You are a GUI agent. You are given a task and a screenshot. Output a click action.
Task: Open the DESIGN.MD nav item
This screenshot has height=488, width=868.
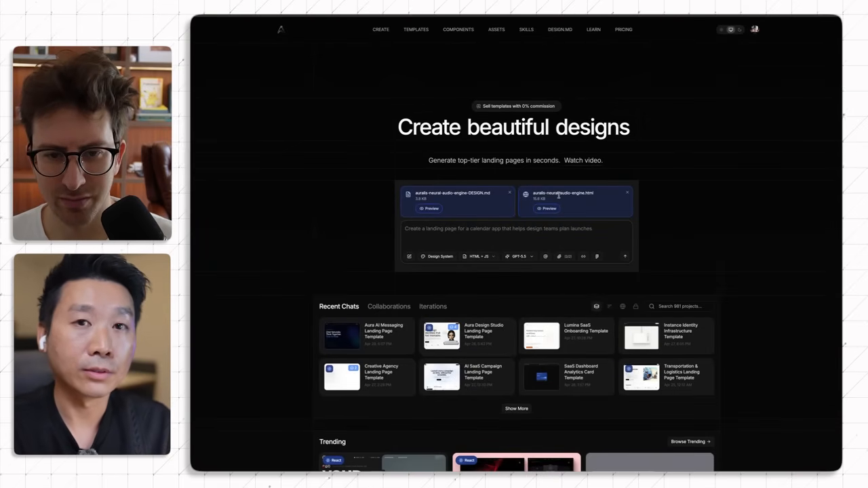click(560, 30)
